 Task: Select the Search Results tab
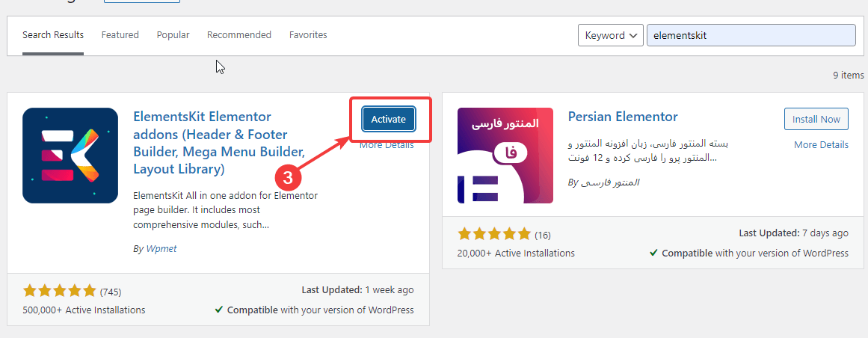tap(53, 35)
